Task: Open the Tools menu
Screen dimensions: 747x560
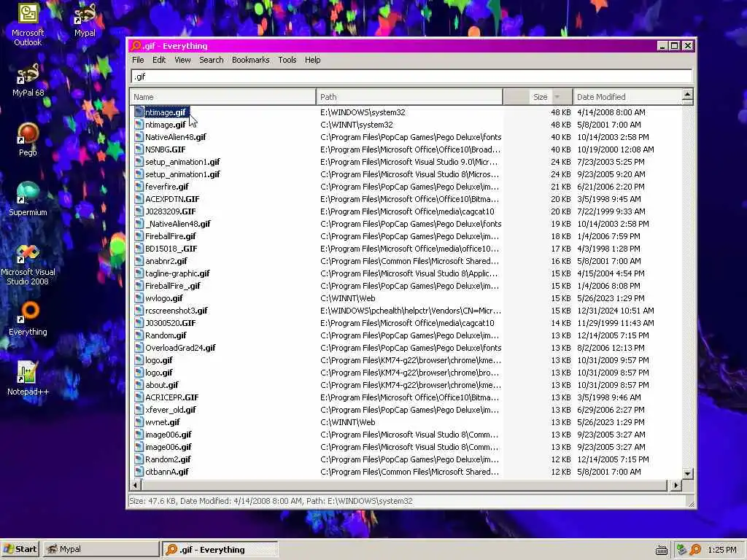Action: [x=287, y=60]
